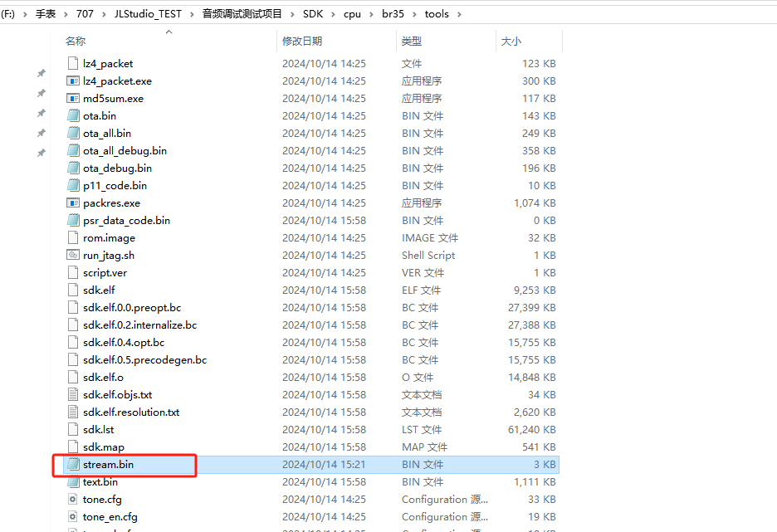777x532 pixels.
Task: Click the md5sum.exe file icon
Action: 73,98
